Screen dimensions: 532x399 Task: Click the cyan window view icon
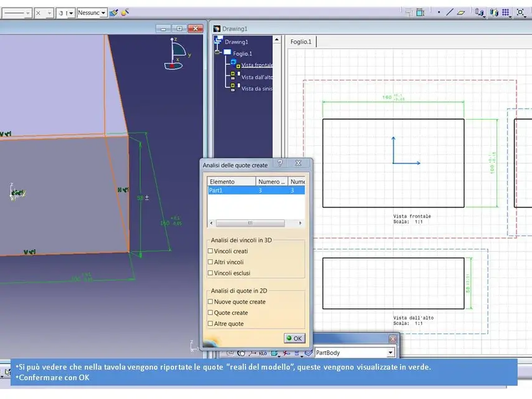click(420, 12)
